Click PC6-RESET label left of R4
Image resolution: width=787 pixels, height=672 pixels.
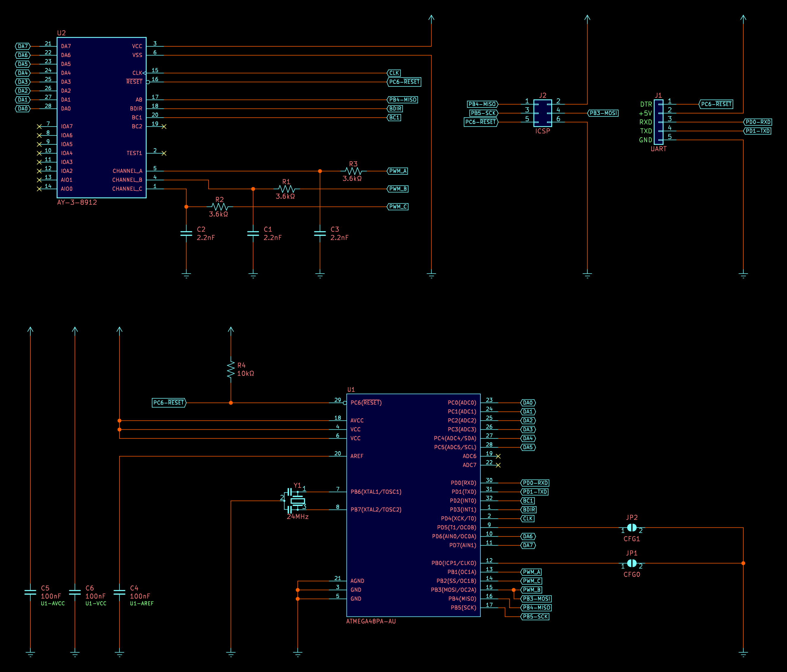(x=169, y=403)
